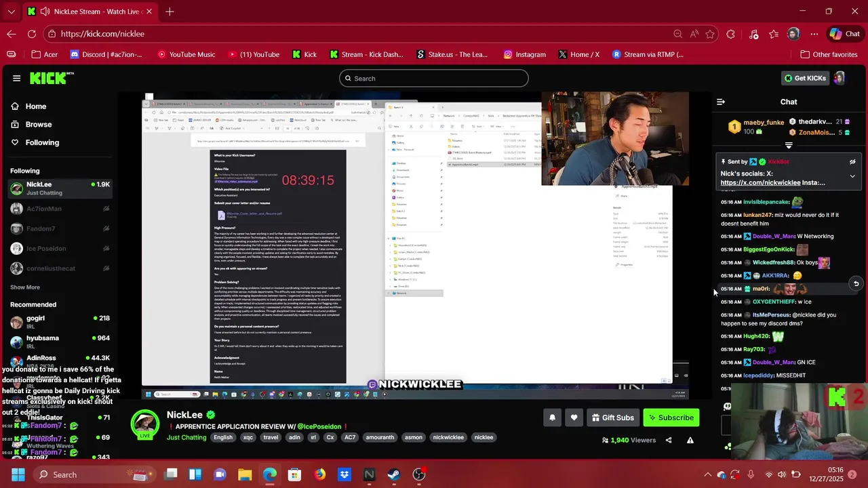Open Instagram bookmark
Image resolution: width=868 pixels, height=488 pixels.
[524, 54]
